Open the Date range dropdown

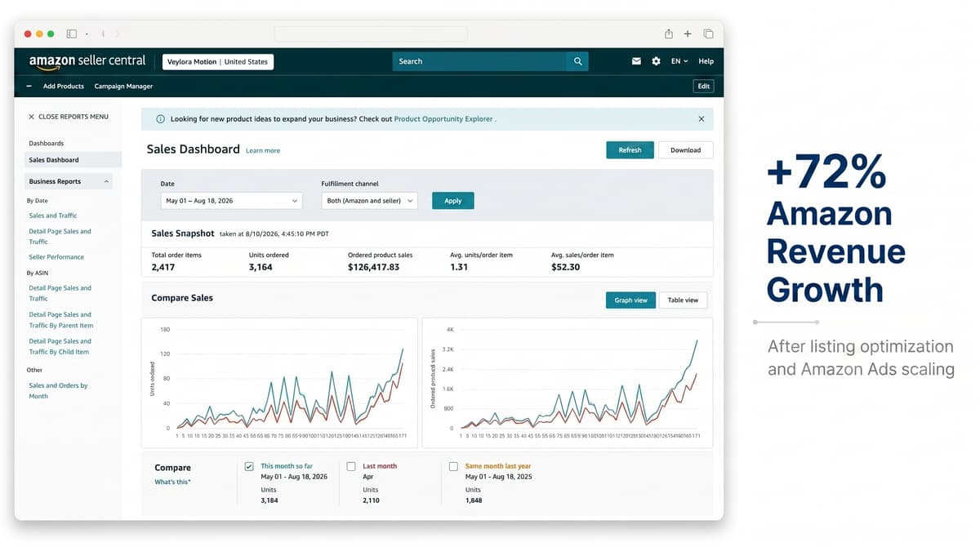[x=231, y=201]
